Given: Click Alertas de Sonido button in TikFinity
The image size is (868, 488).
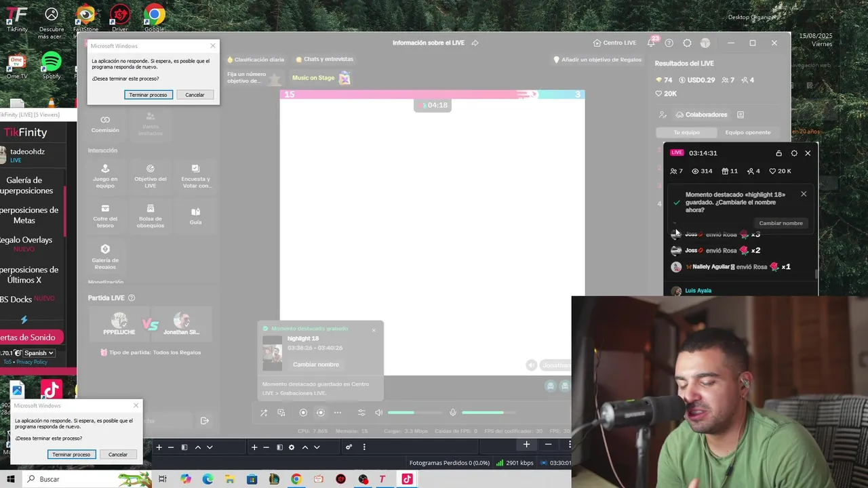Looking at the screenshot, I should (28, 337).
